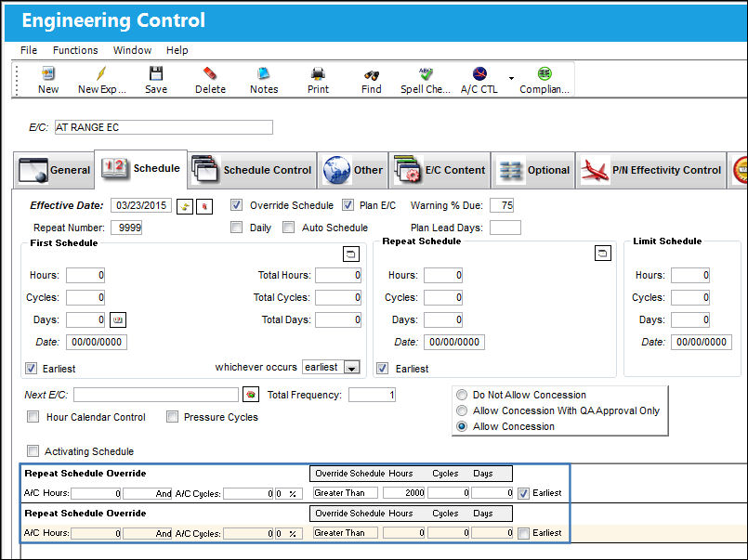The height and width of the screenshot is (560, 748).
Task: Click the Effective Date field
Action: coord(141,205)
